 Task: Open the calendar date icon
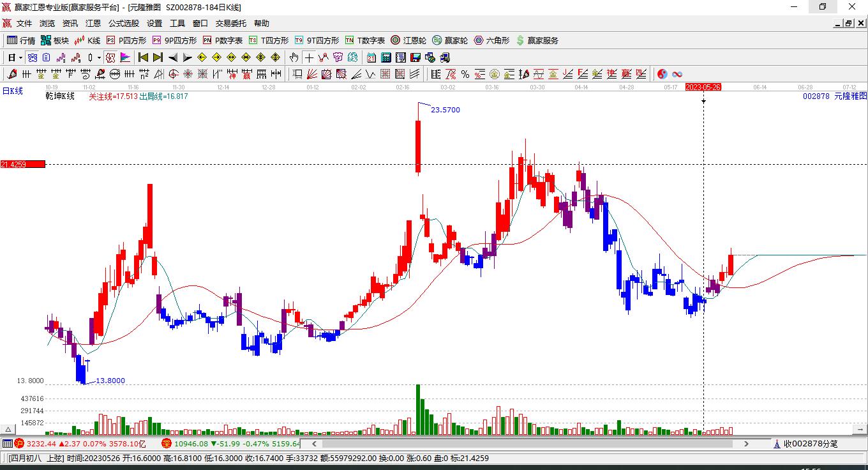(371, 57)
